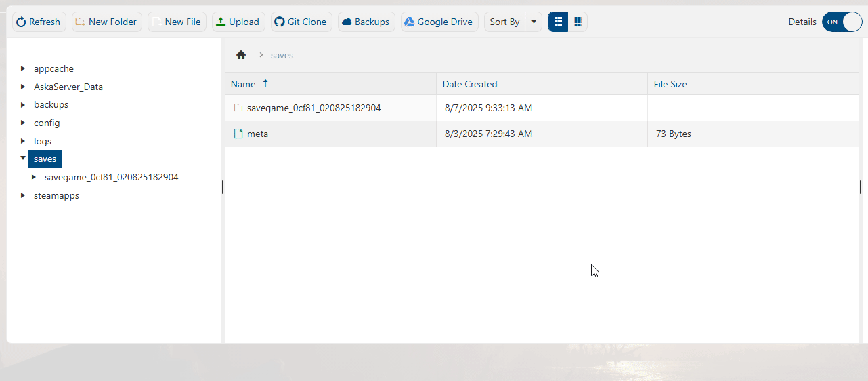The height and width of the screenshot is (381, 868).
Task: Expand the savegame_0cf81 tree node
Action: click(34, 177)
